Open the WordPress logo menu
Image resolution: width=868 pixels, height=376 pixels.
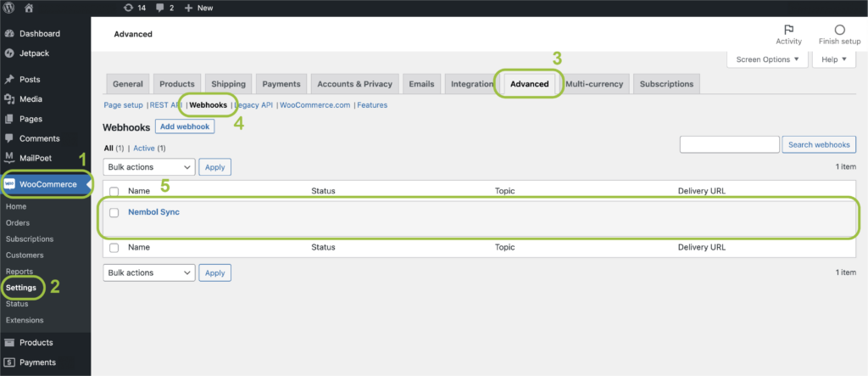8,8
